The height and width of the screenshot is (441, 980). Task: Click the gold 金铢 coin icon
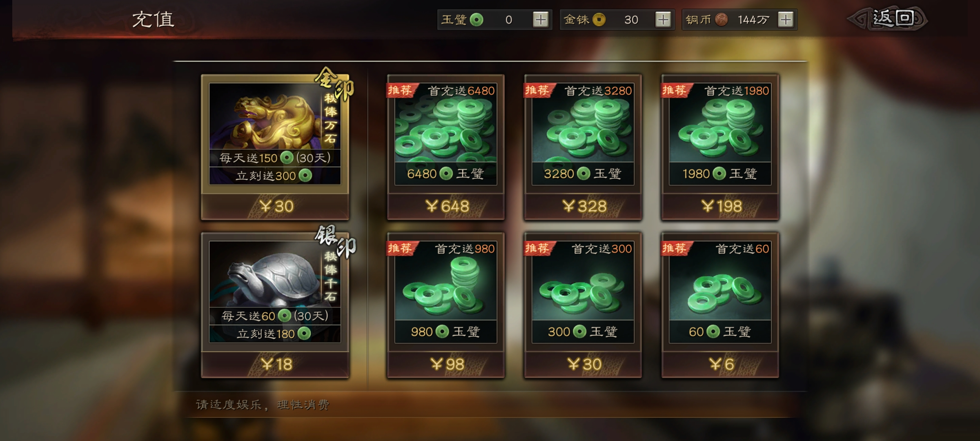599,20
